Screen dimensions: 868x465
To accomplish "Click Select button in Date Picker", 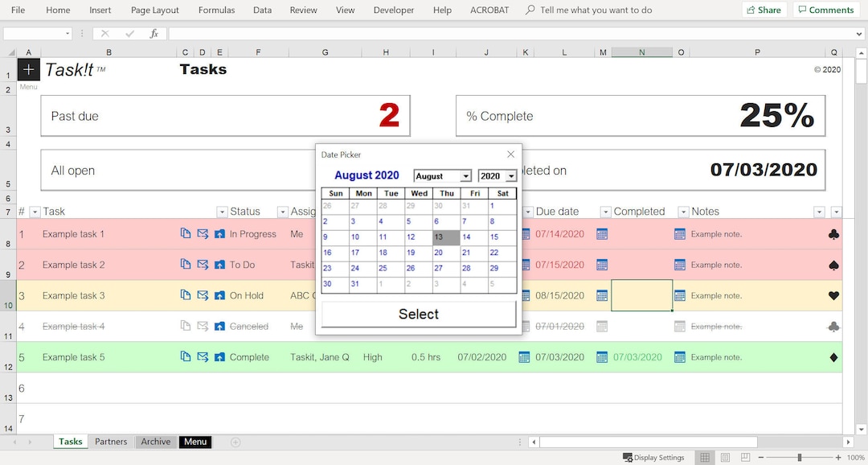I will point(419,315).
